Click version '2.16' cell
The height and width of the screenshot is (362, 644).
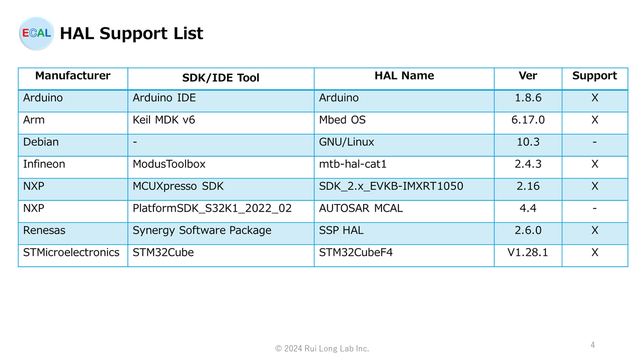(x=528, y=190)
